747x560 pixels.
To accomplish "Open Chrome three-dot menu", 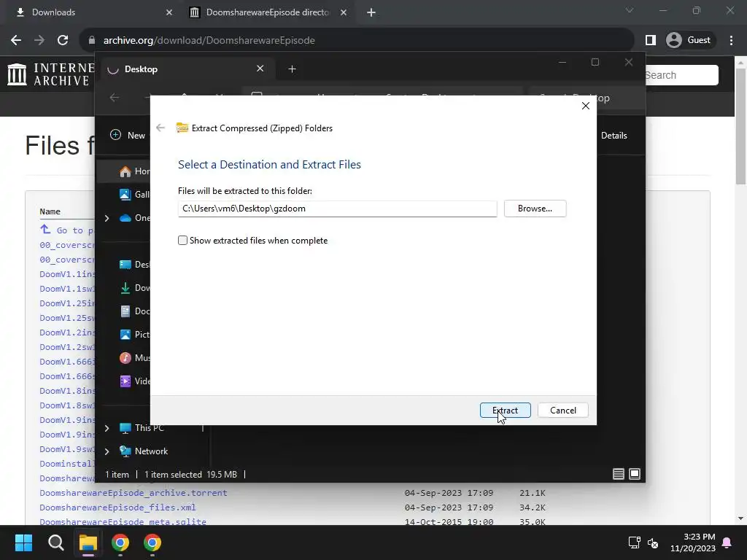I will 731,40.
